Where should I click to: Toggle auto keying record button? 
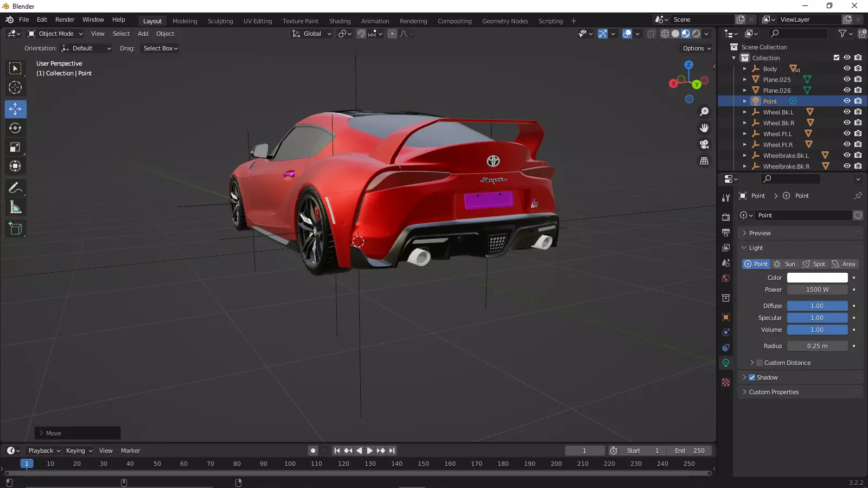point(313,451)
